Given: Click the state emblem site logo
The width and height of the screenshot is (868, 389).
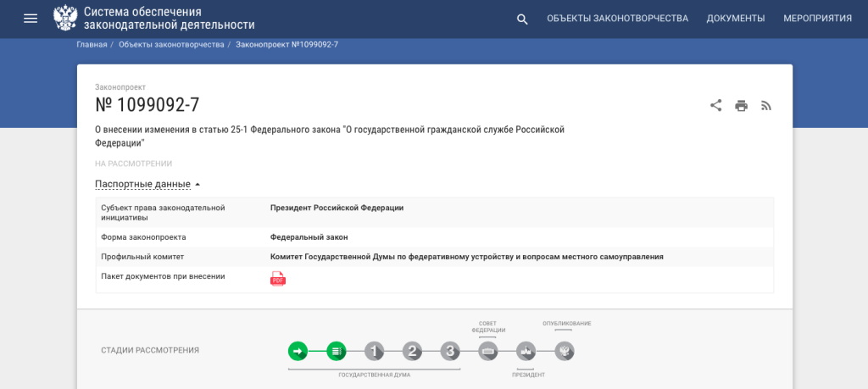Looking at the screenshot, I should coord(64,18).
